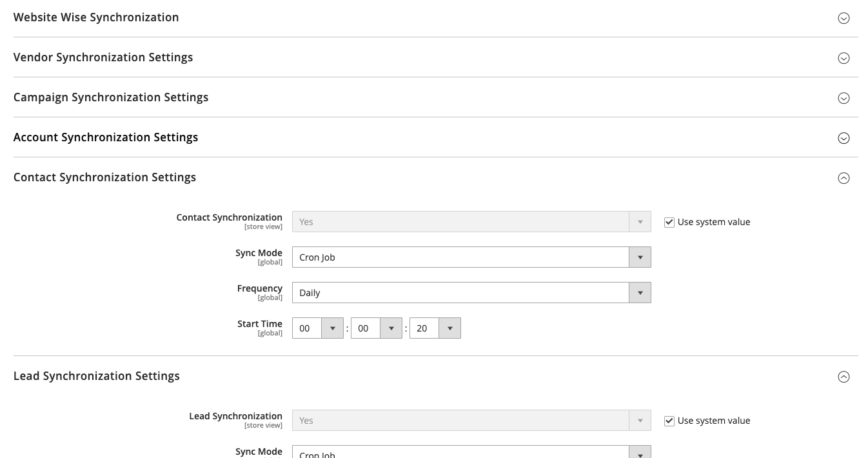Open the Sync Mode dropdown showing Cron Job
This screenshot has height=458, width=868.
coord(640,257)
